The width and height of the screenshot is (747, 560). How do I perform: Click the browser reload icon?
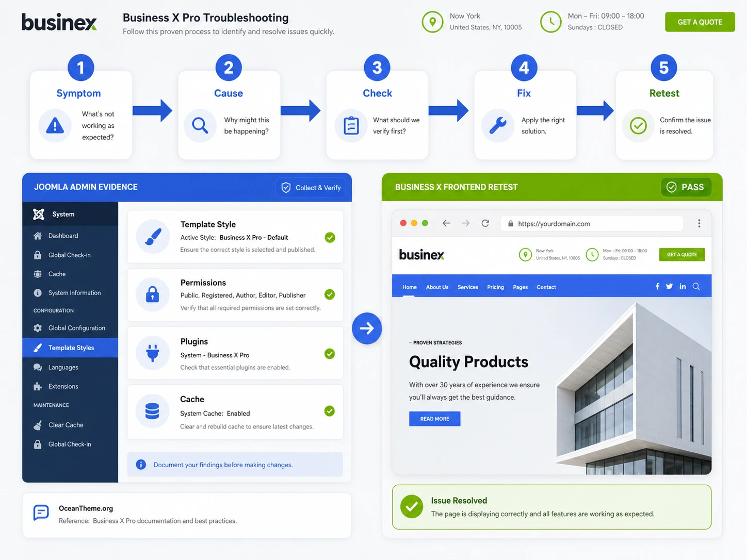click(485, 223)
